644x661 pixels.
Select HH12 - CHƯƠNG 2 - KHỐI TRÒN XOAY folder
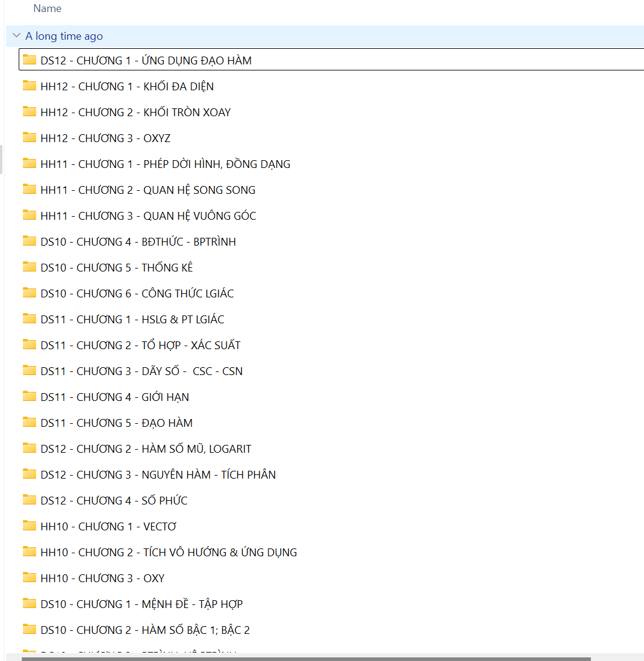pos(136,113)
